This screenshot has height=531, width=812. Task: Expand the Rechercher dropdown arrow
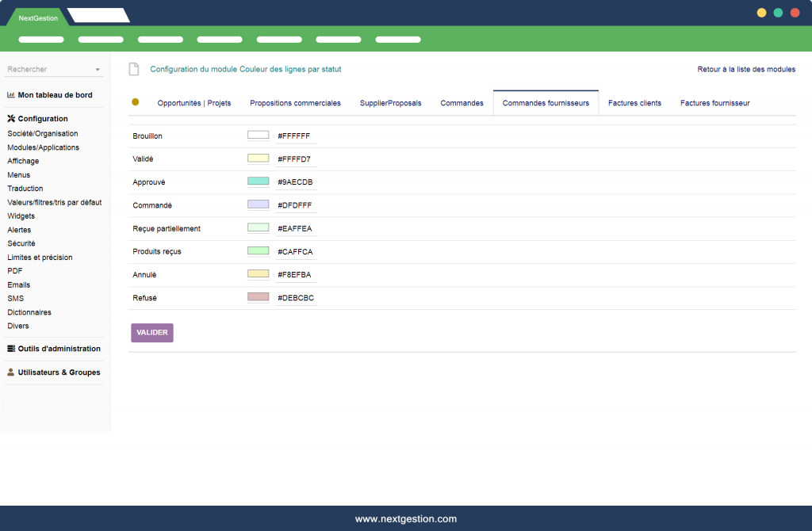click(x=98, y=70)
